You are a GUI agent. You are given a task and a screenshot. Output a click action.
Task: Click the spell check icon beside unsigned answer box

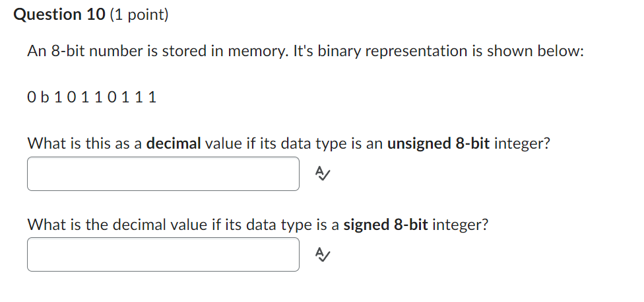tap(323, 174)
